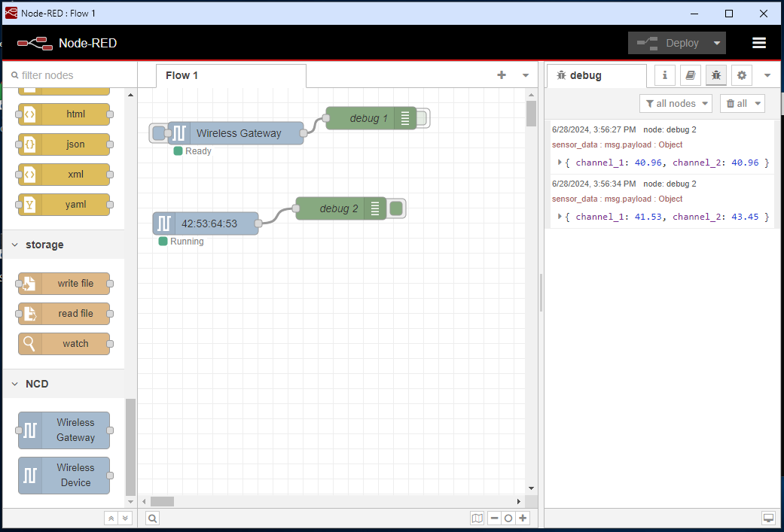Open the main hamburger menu
The height and width of the screenshot is (532, 784).
tap(759, 43)
